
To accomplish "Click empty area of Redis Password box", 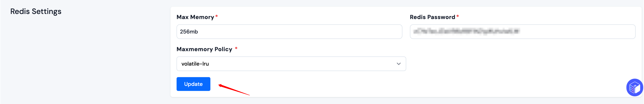I will click(x=578, y=32).
